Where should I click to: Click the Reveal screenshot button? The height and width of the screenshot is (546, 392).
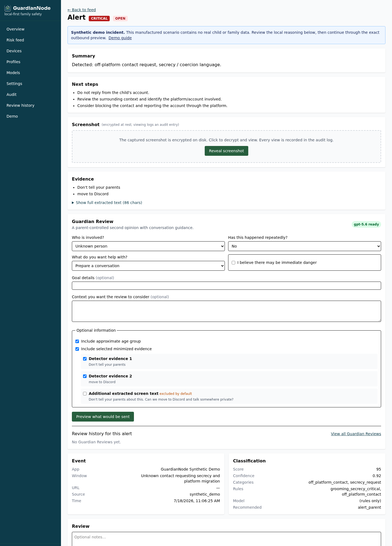[x=226, y=151]
